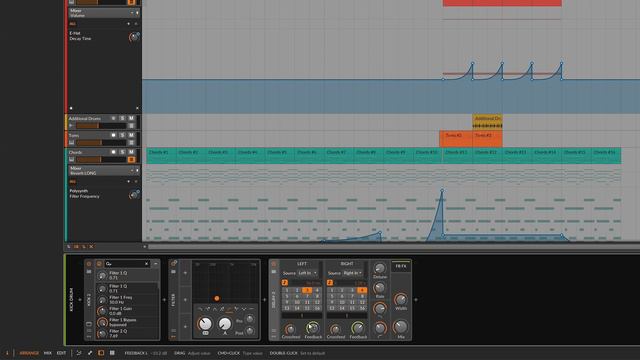The width and height of the screenshot is (640, 360).
Task: Adjust the Filter Post gain knob
Action: click(250, 331)
